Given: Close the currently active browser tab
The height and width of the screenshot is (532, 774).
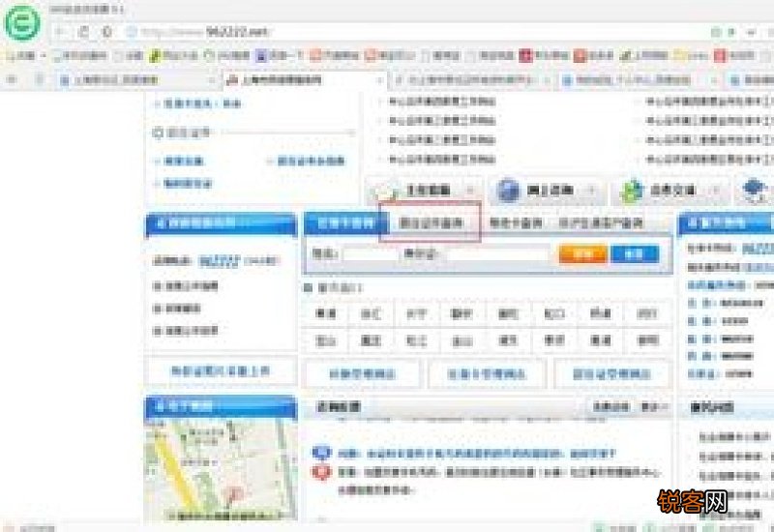Looking at the screenshot, I should [x=379, y=80].
